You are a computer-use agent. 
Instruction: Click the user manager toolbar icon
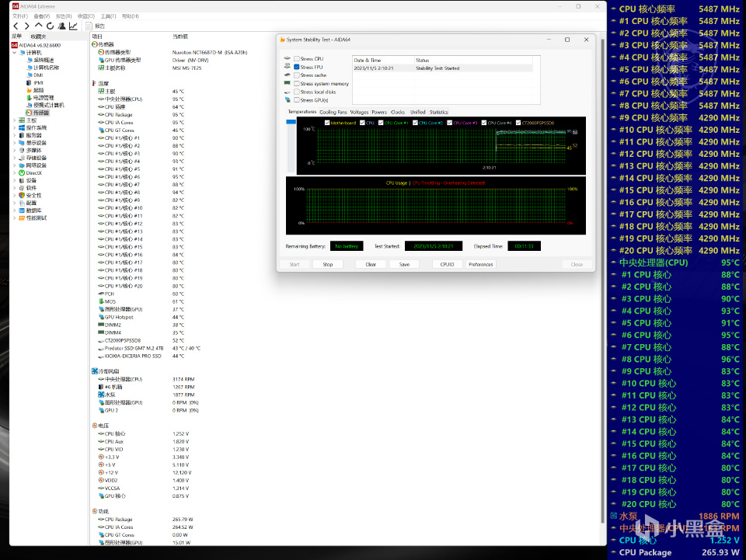(62, 26)
